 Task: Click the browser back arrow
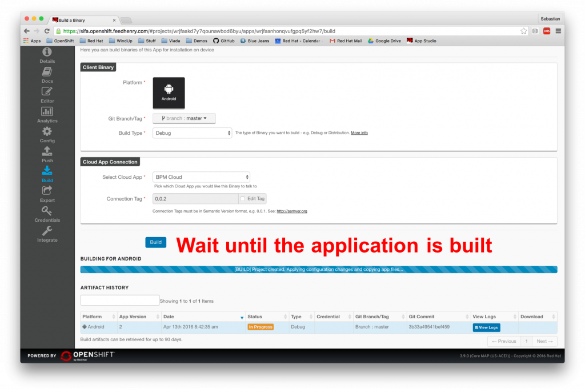point(26,31)
